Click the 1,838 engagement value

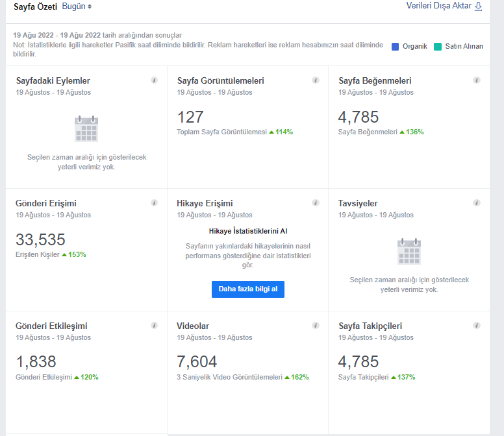pos(36,362)
